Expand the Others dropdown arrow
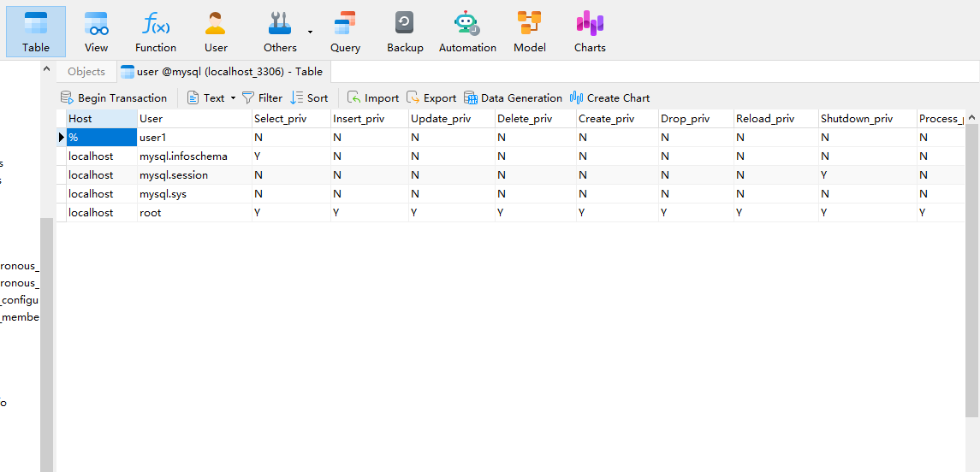 (310, 31)
